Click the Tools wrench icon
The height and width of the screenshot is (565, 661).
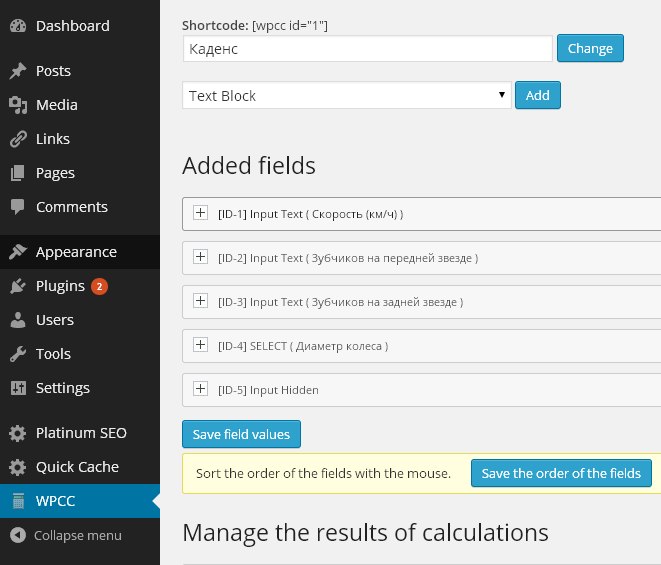[x=17, y=354]
